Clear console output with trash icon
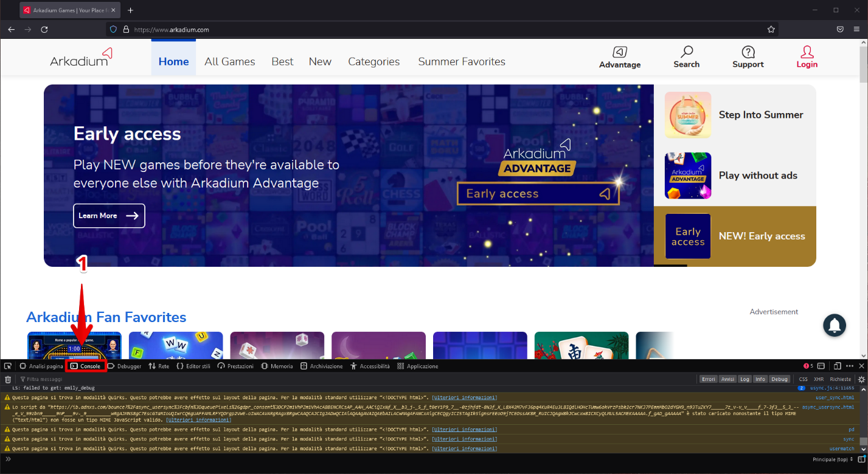This screenshot has height=474, width=868. [x=8, y=379]
